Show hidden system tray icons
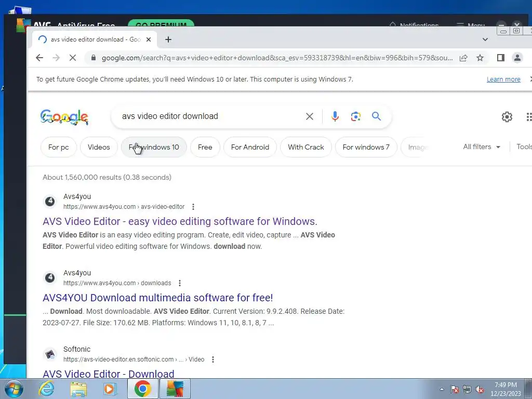 click(x=442, y=389)
